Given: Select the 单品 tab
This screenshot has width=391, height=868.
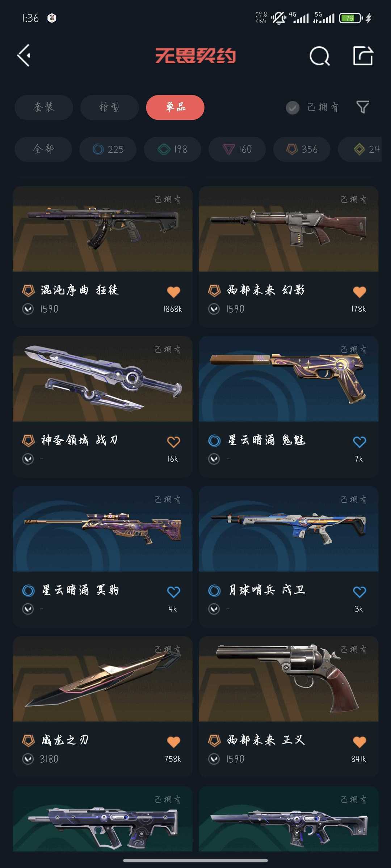Looking at the screenshot, I should click(x=175, y=107).
